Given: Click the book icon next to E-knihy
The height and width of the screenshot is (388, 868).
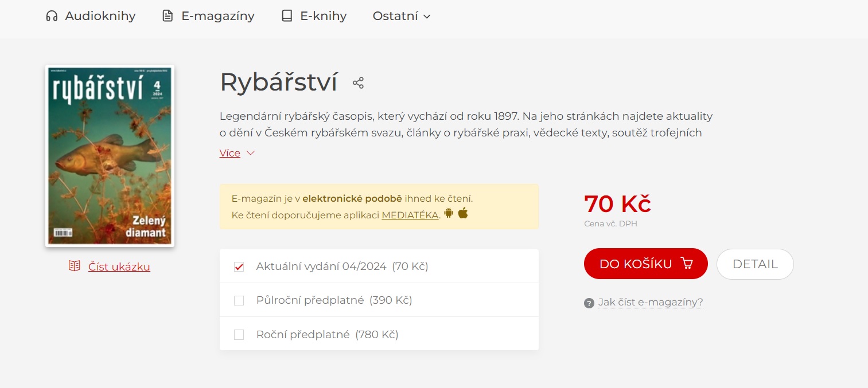Looking at the screenshot, I should click(x=287, y=16).
